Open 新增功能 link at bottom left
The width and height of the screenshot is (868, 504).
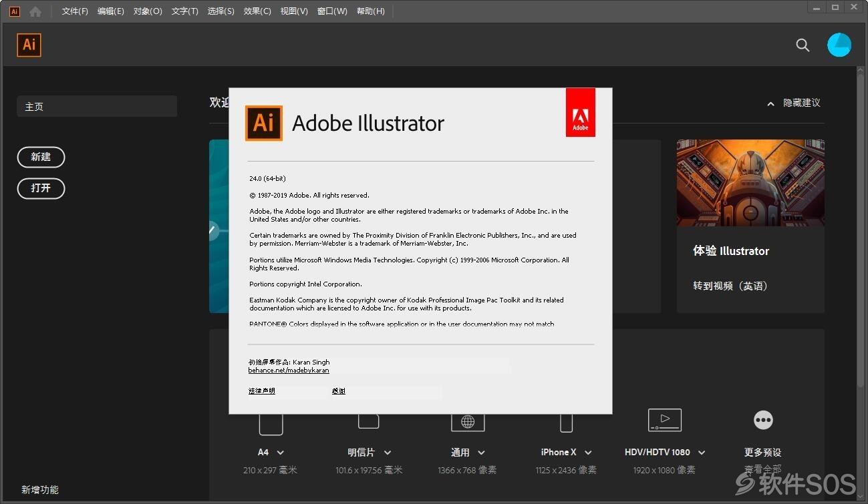click(40, 490)
